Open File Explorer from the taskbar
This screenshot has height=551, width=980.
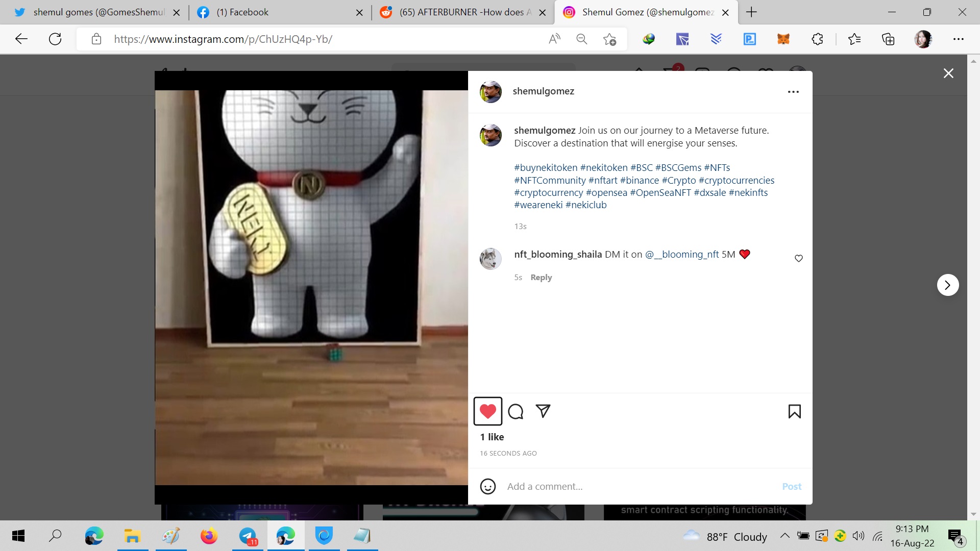[x=132, y=536]
